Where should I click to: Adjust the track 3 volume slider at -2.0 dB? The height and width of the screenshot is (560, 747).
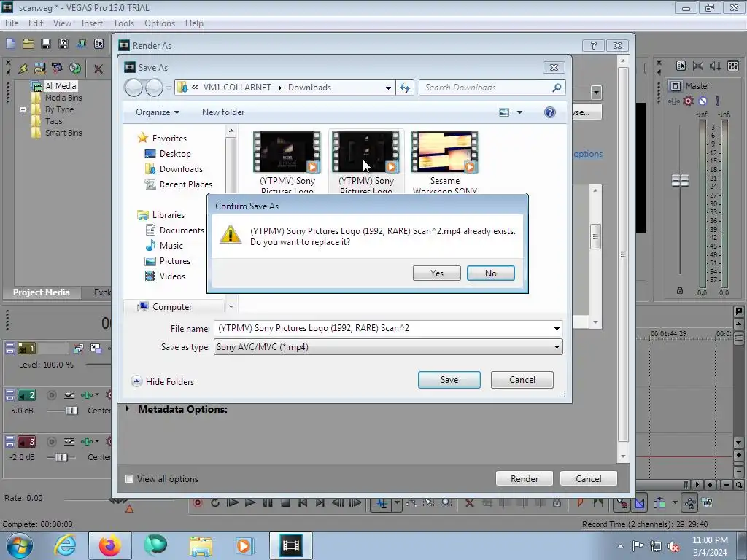[x=61, y=457]
